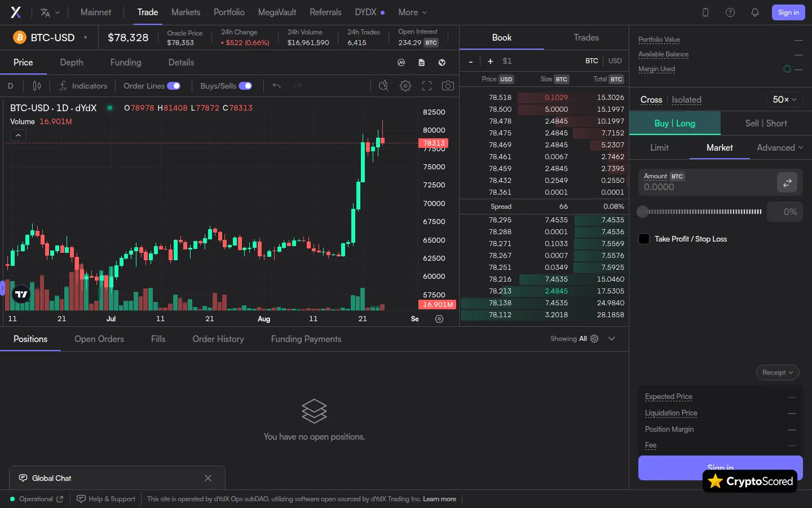This screenshot has width=812, height=508.
Task: Switch order book denomination to USD
Action: click(x=615, y=61)
